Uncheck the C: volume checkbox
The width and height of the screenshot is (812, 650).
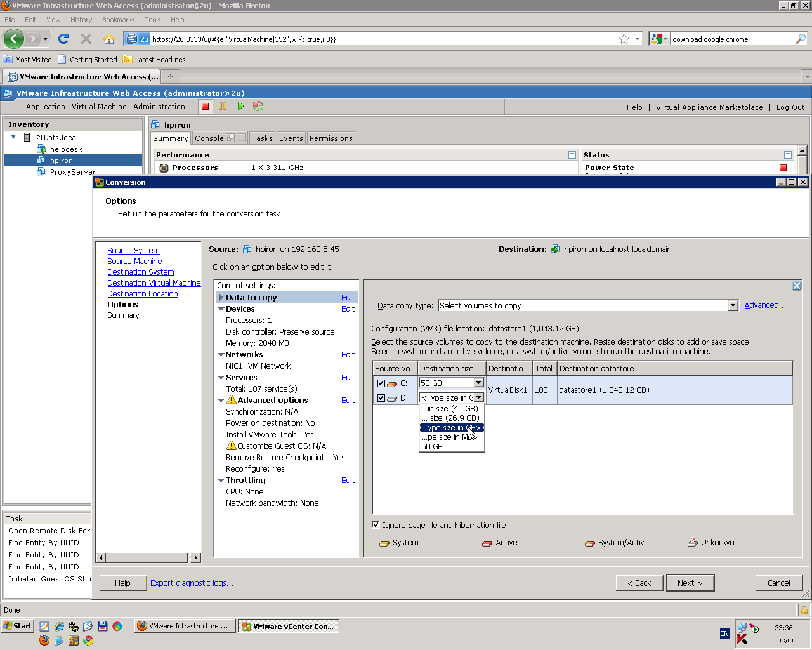click(381, 383)
